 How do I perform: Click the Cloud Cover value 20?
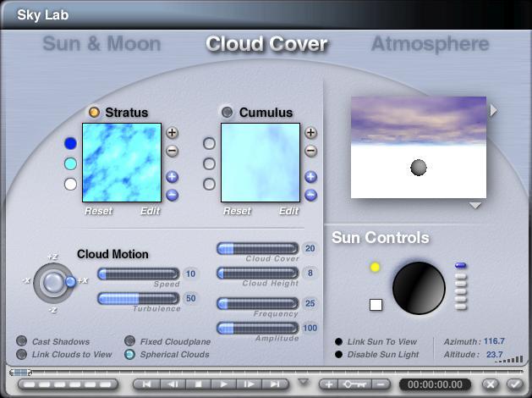click(x=310, y=249)
